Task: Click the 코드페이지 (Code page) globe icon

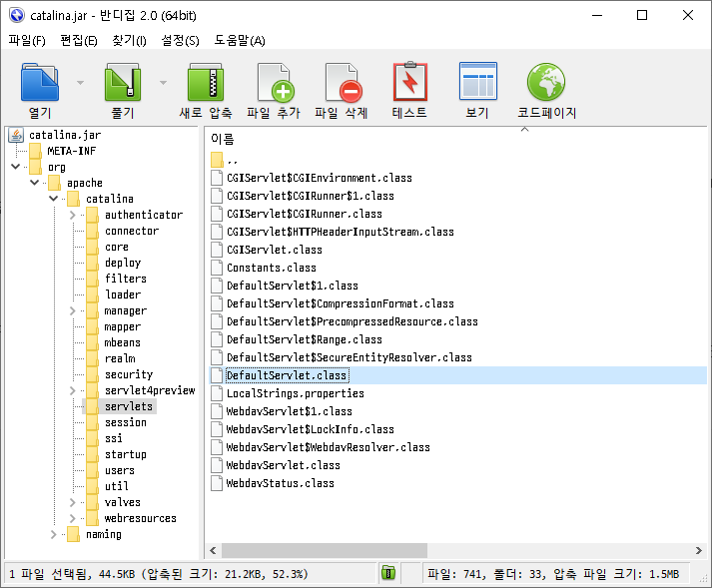Action: 546,82
